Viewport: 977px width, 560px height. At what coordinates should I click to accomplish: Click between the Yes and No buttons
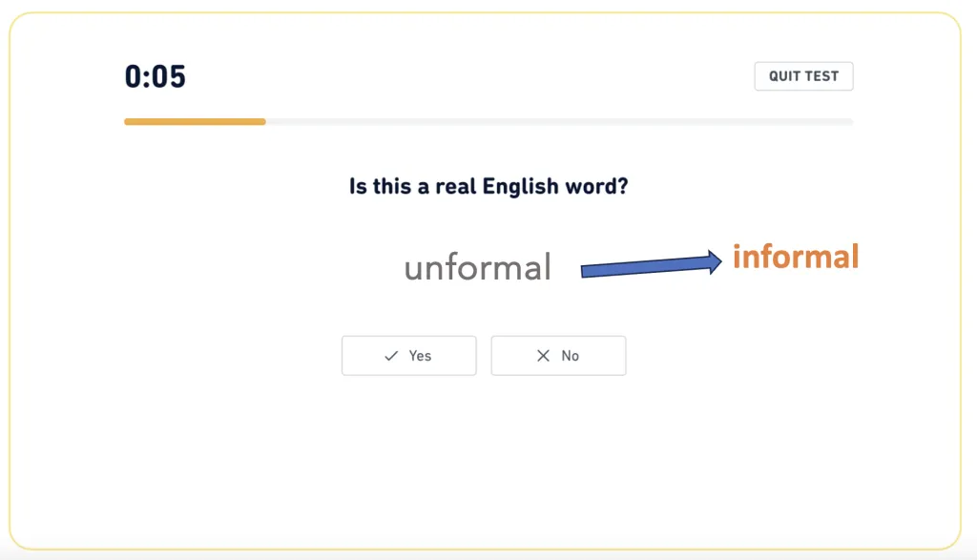484,355
